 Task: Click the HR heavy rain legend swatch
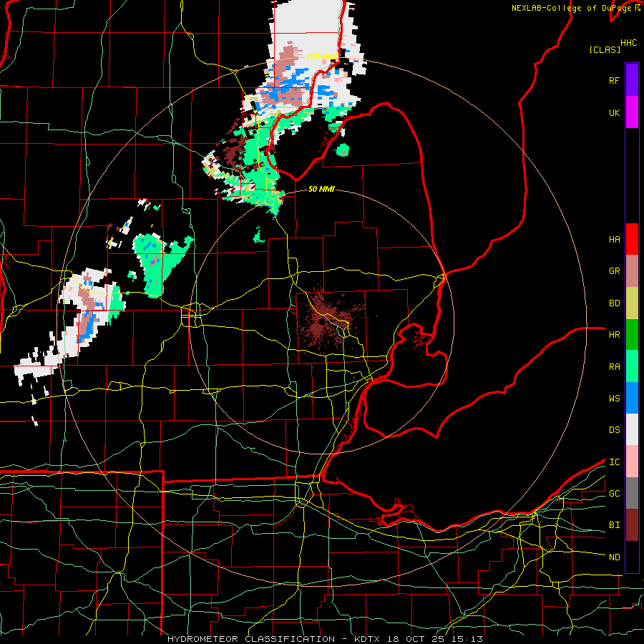tap(632, 335)
